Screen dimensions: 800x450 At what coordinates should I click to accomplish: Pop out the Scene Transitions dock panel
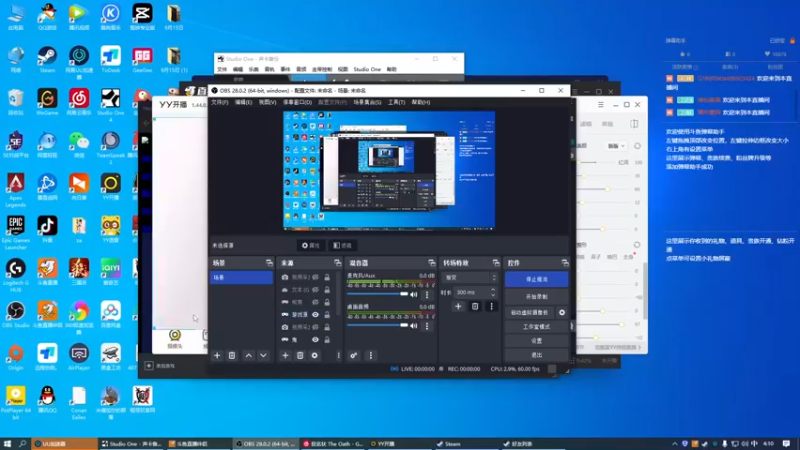tap(495, 263)
